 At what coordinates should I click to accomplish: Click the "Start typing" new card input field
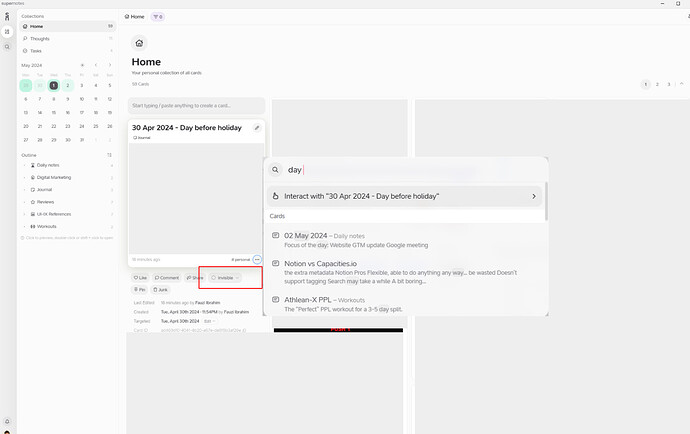[197, 105]
